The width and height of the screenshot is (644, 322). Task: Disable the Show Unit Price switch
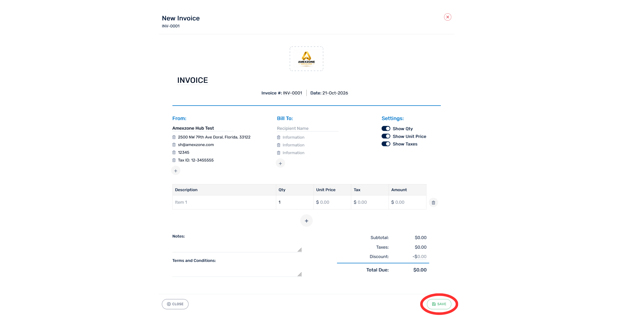point(386,136)
